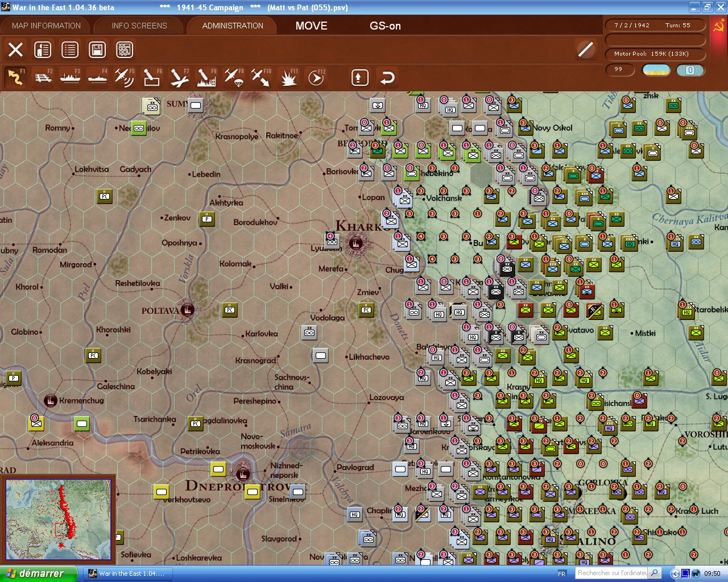
Task: Select the F3 Naval transport mode icon
Action: pos(70,77)
